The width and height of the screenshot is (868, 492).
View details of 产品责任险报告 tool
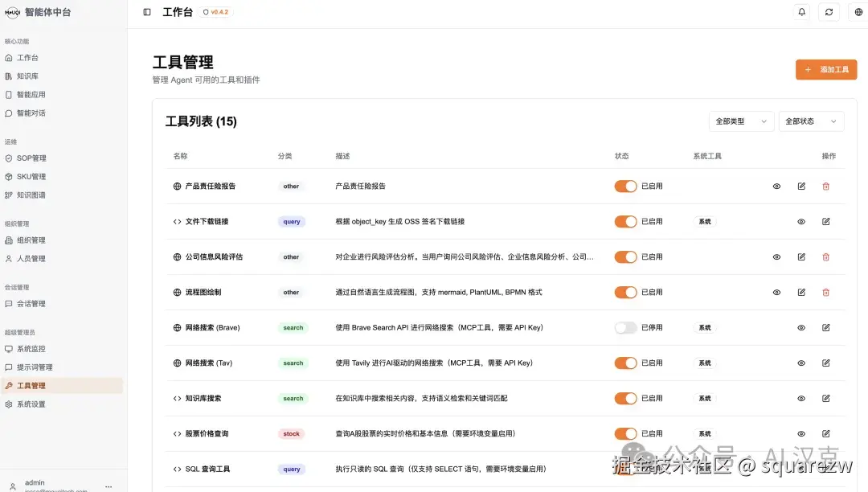click(776, 187)
